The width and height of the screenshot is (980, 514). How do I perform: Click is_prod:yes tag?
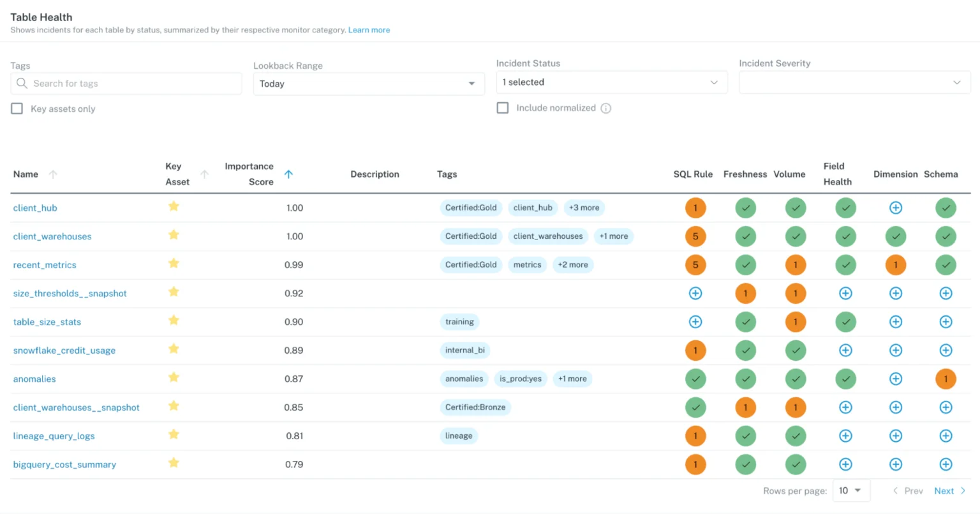[x=521, y=379]
